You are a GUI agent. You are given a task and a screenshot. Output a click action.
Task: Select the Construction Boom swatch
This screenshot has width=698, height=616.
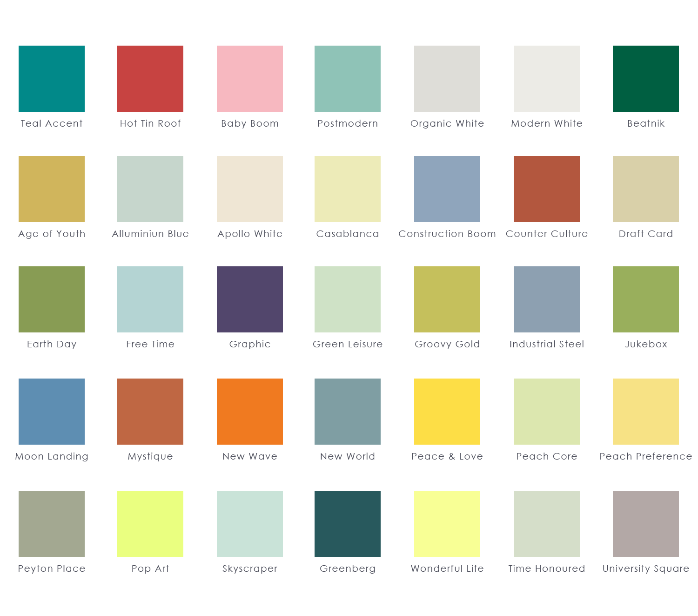click(447, 189)
